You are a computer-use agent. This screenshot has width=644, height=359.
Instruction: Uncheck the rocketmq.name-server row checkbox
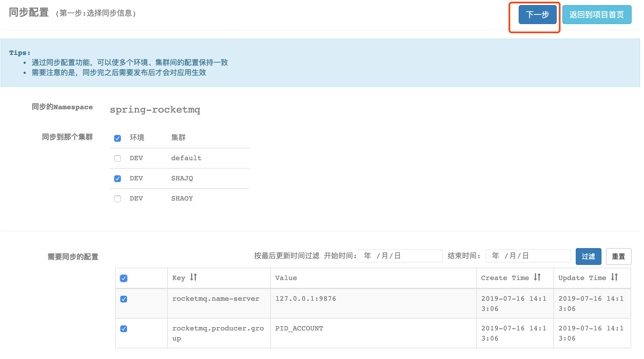pyautogui.click(x=124, y=299)
